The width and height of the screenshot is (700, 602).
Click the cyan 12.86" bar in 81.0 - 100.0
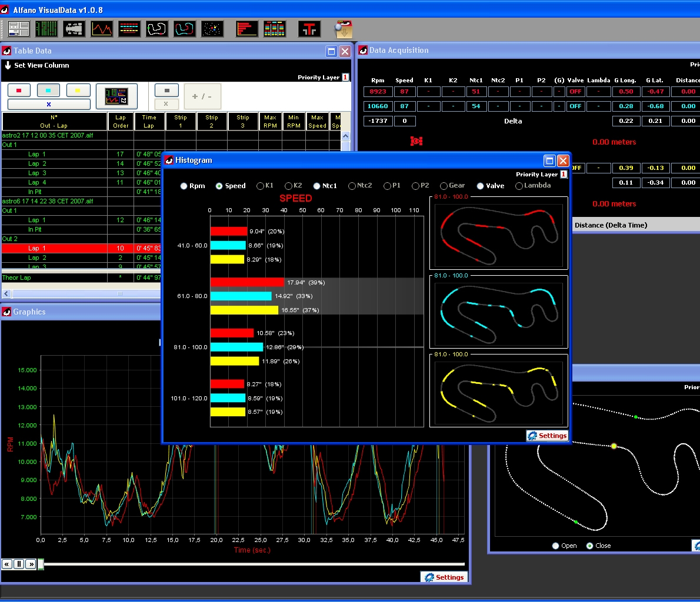pyautogui.click(x=236, y=347)
